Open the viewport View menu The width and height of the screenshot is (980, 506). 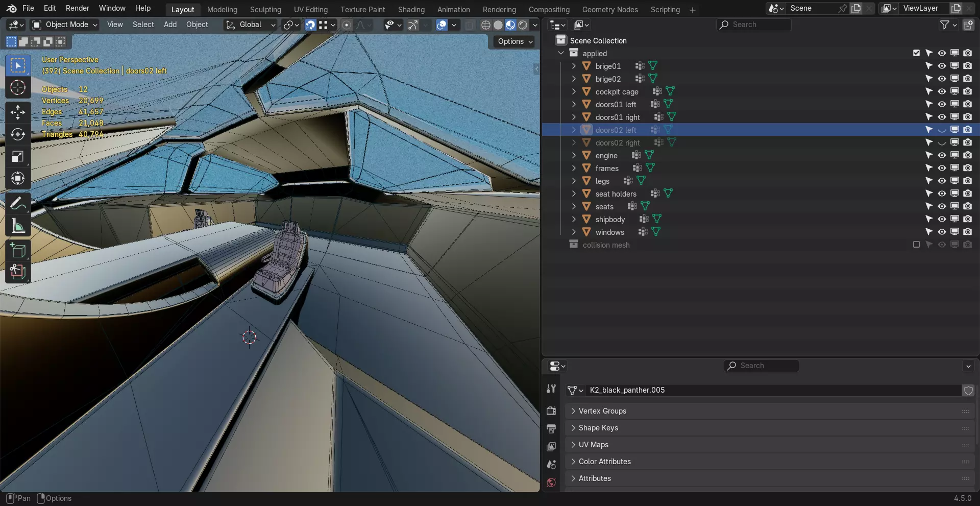pyautogui.click(x=115, y=25)
